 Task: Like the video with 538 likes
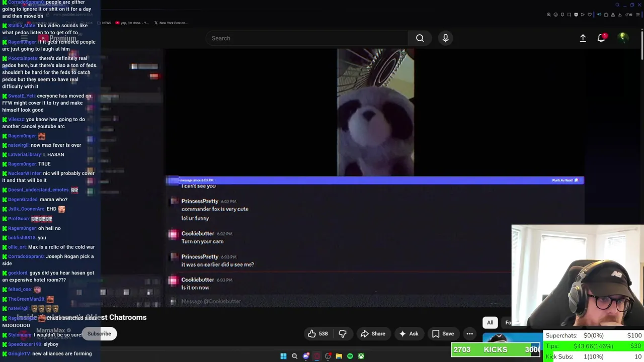317,333
